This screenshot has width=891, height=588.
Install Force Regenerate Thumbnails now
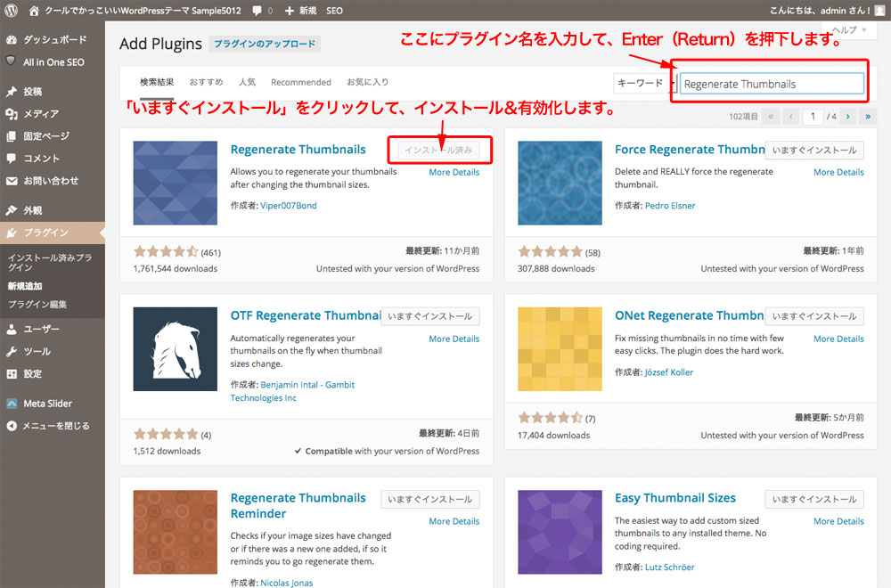coord(814,150)
